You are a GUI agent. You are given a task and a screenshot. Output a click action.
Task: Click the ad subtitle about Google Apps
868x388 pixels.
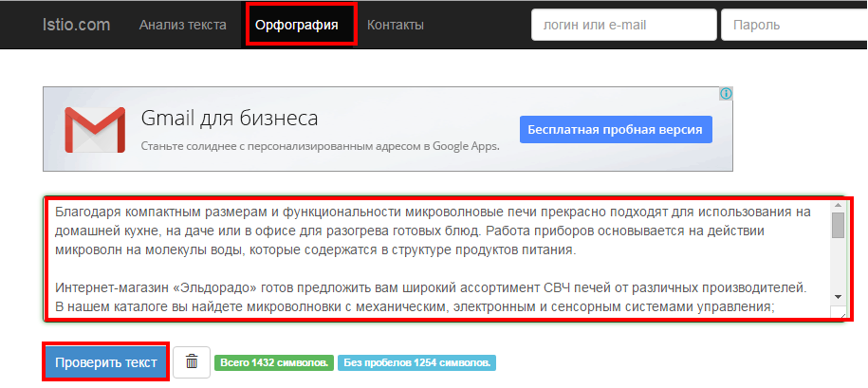tap(320, 147)
